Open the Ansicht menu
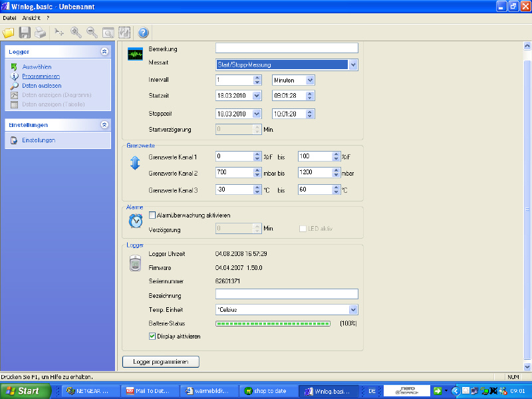The width and height of the screenshot is (532, 399). (31, 18)
